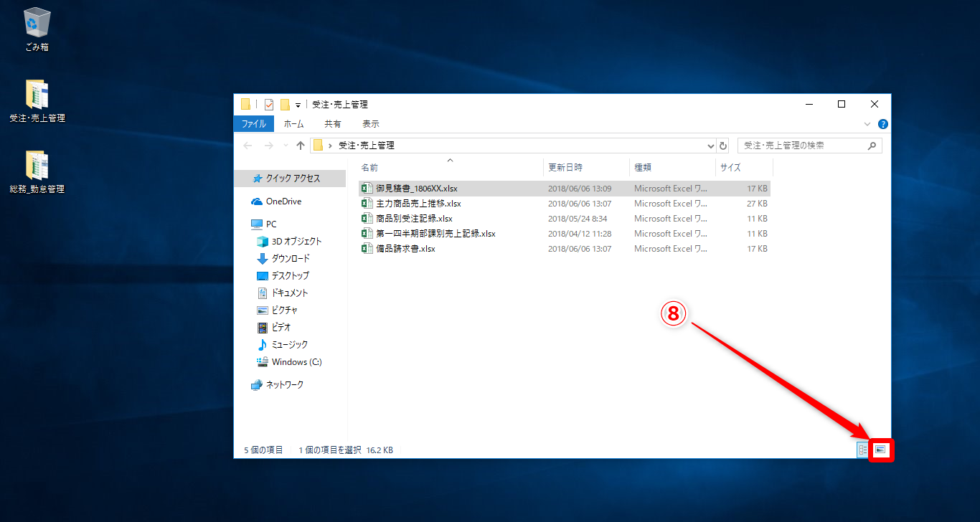
Task: Sort by サイズ column header
Action: [744, 167]
